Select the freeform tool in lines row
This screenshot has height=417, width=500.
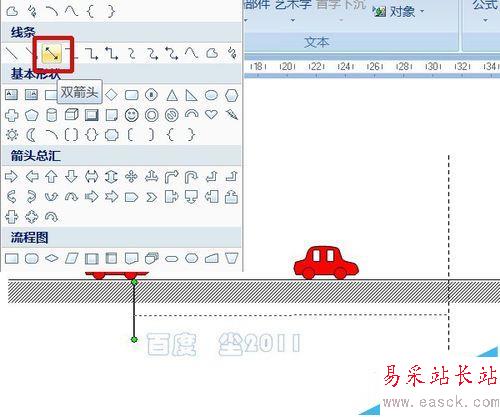[x=212, y=53]
